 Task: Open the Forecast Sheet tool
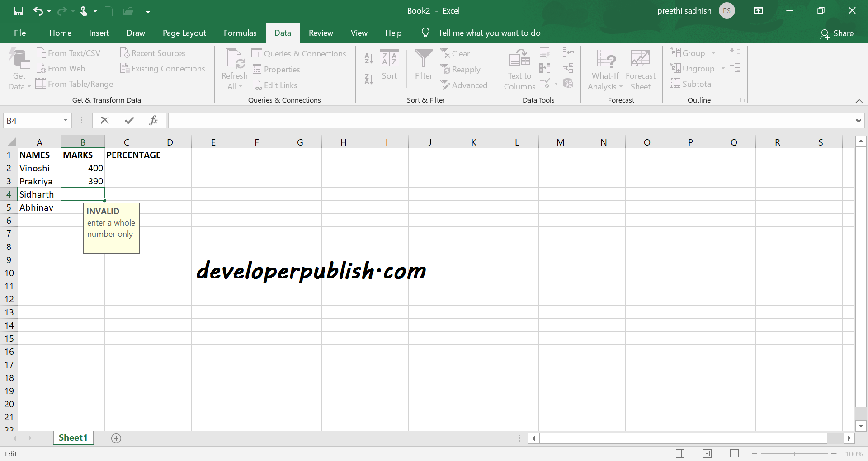pos(640,69)
